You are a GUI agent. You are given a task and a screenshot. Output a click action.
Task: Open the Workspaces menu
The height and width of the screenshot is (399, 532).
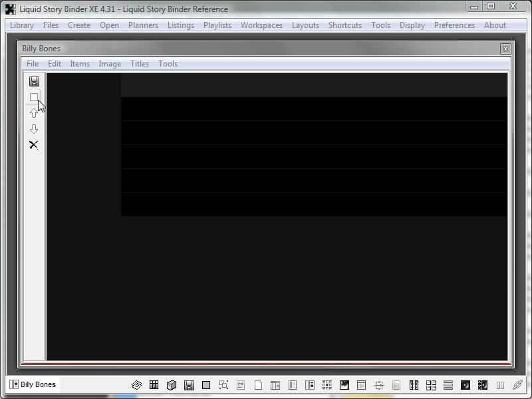pyautogui.click(x=261, y=25)
